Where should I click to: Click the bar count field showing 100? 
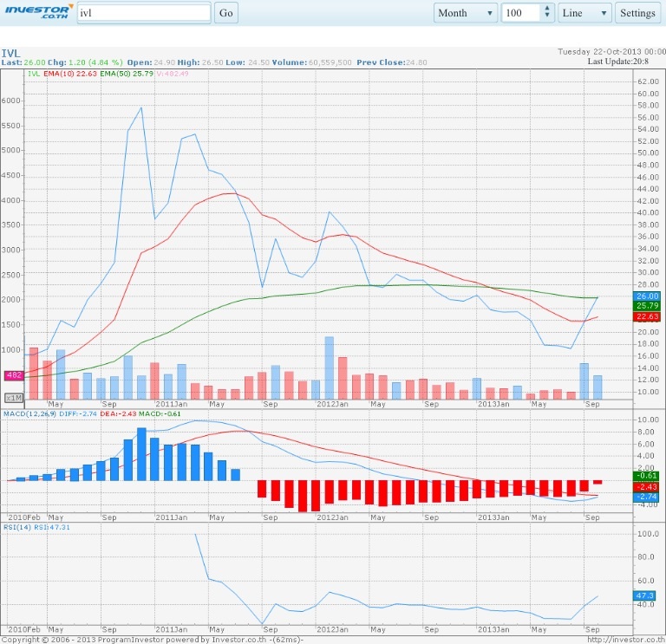coord(520,13)
